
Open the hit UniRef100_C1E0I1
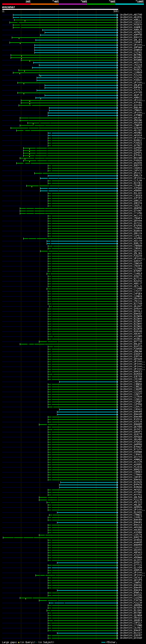click(x=131, y=22)
